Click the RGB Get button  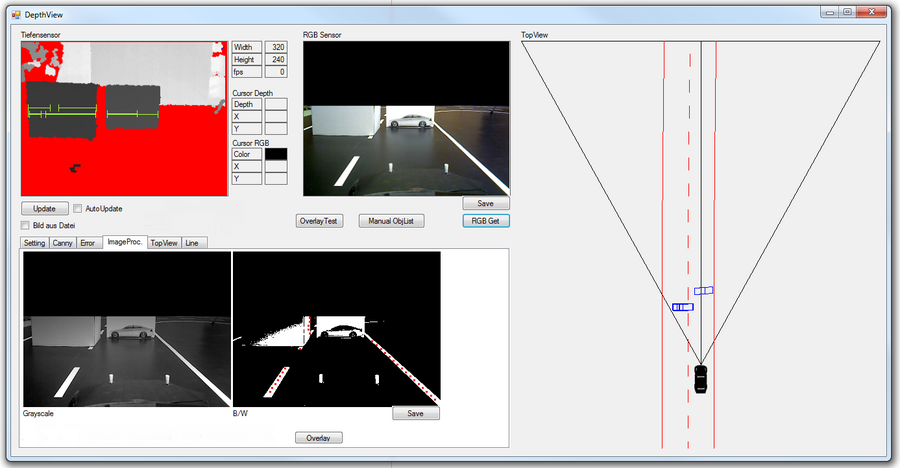pyautogui.click(x=486, y=221)
